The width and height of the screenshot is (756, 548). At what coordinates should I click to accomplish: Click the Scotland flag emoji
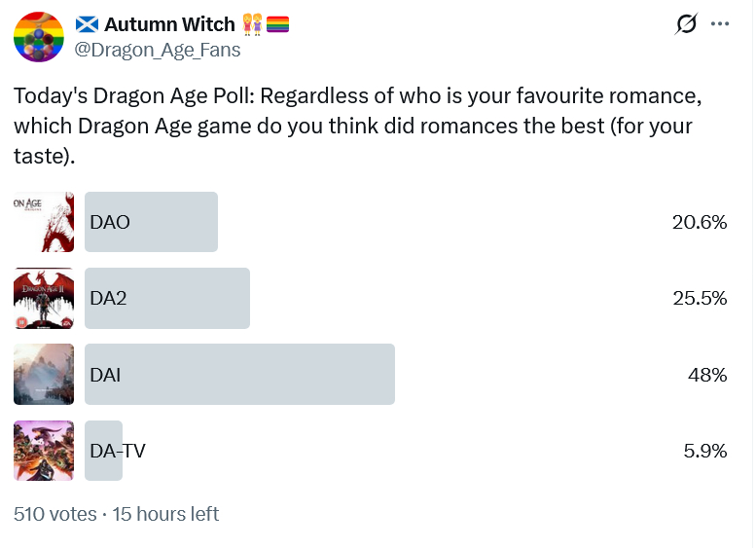pos(87,24)
